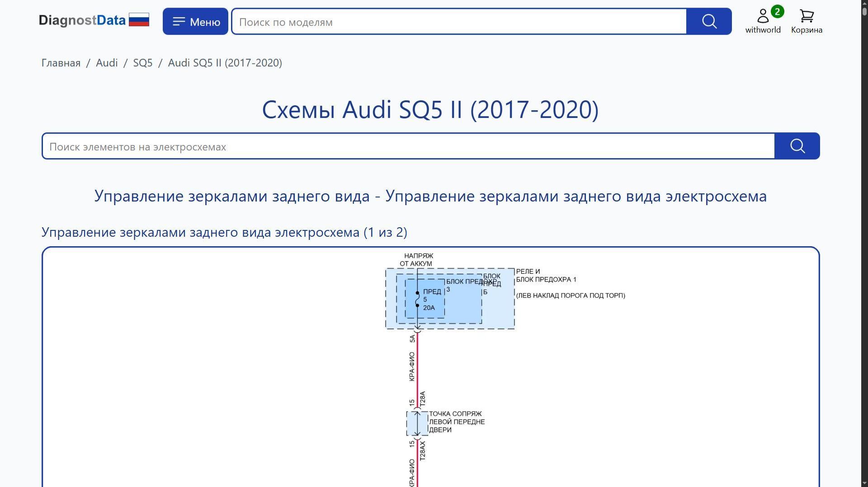Image resolution: width=868 pixels, height=487 pixels.
Task: Click the Схемы Audi SQ5 II page title
Action: pyautogui.click(x=430, y=109)
